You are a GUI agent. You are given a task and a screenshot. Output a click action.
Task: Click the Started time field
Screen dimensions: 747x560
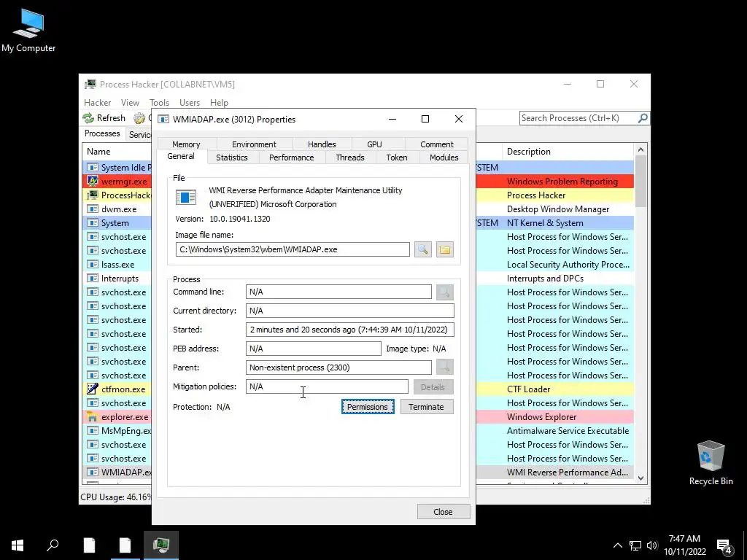tap(350, 330)
